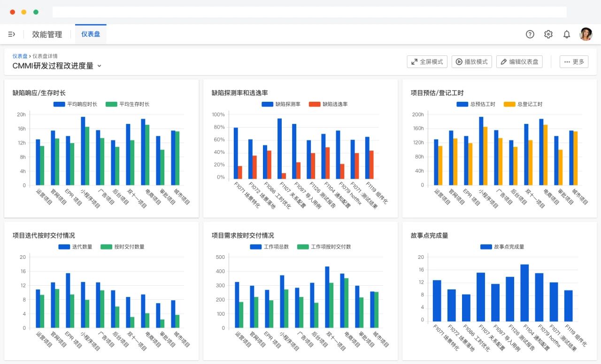This screenshot has height=364, width=601.
Task: Open the CMMI研发过程改进度量 title dropdown
Action: point(99,66)
